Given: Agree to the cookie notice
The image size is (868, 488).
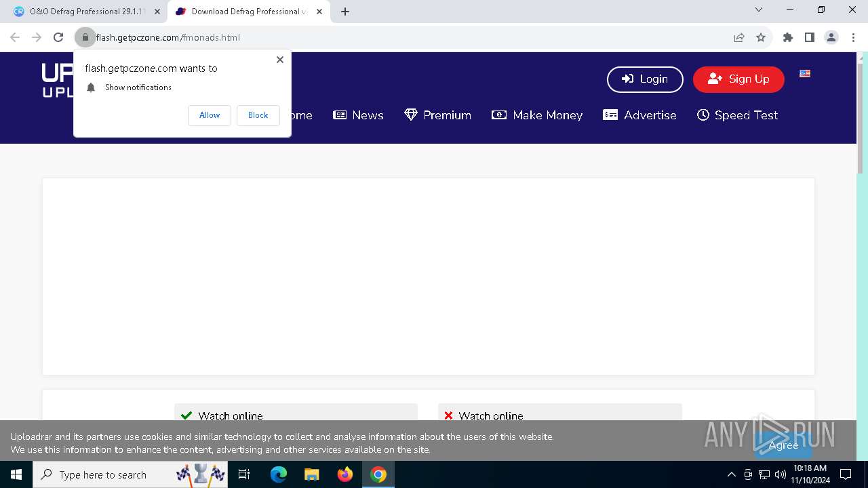Looking at the screenshot, I should pyautogui.click(x=783, y=445).
